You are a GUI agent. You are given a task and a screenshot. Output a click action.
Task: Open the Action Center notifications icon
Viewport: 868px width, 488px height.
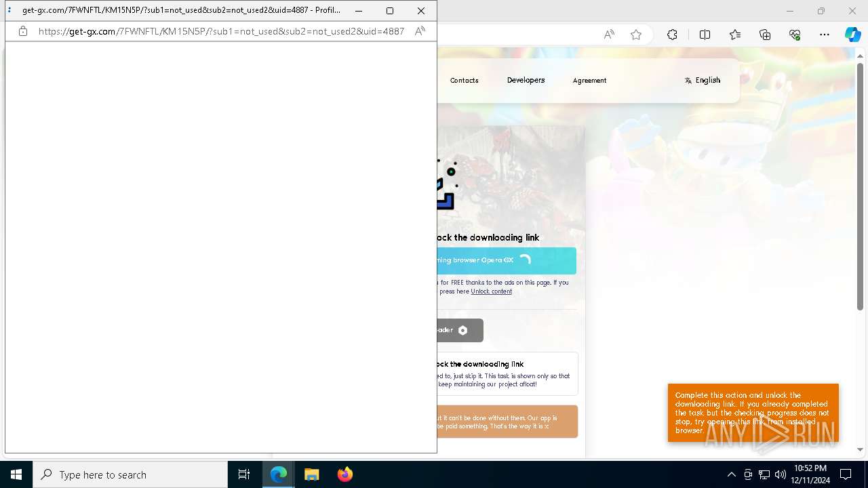click(x=846, y=474)
